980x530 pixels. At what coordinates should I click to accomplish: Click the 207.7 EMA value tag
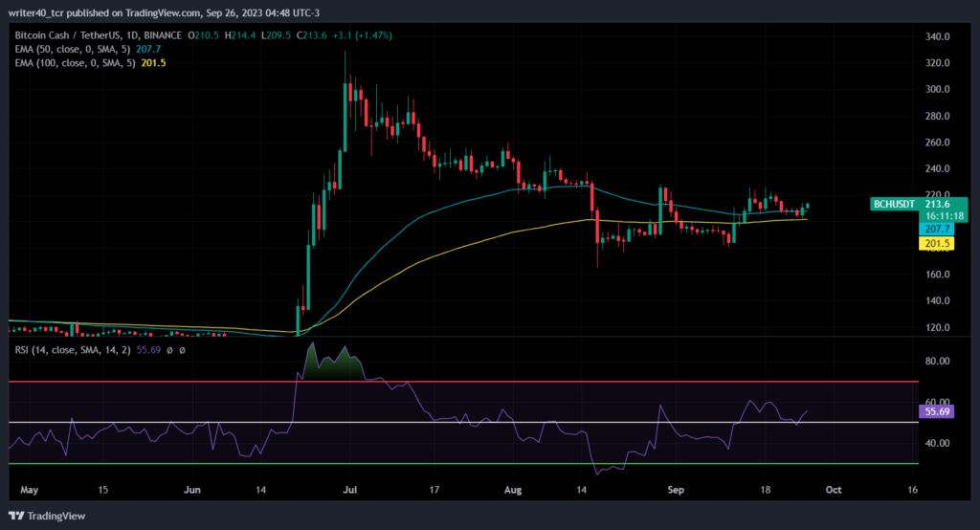click(936, 230)
